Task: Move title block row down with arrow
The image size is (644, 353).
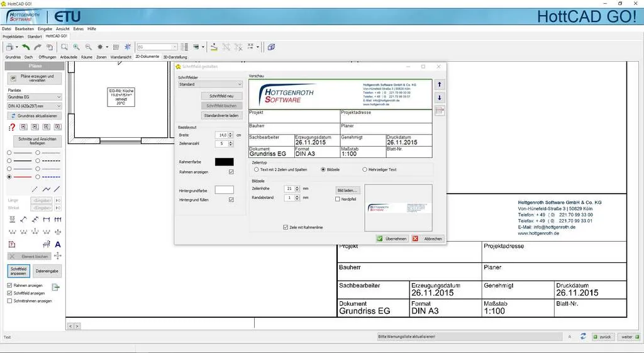Action: tap(439, 98)
